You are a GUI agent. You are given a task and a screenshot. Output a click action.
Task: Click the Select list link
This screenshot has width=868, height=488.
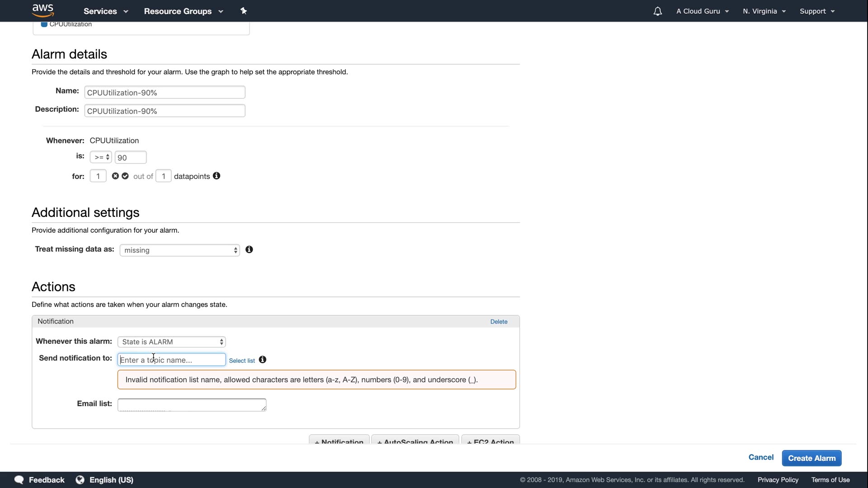(x=242, y=361)
